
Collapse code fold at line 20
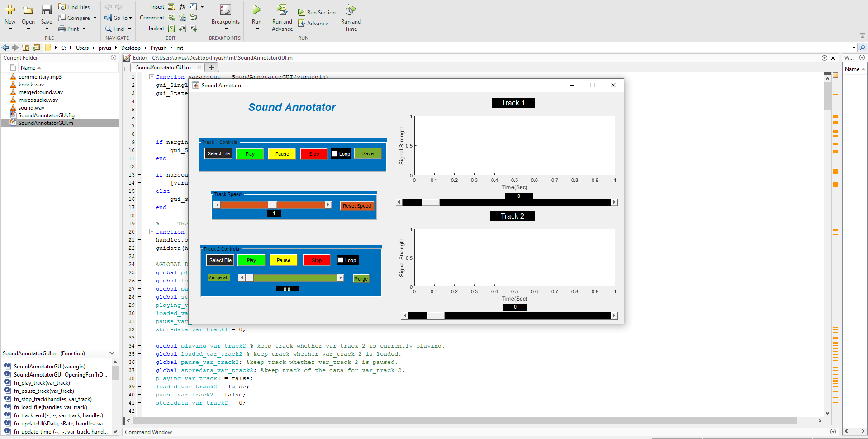pos(152,232)
